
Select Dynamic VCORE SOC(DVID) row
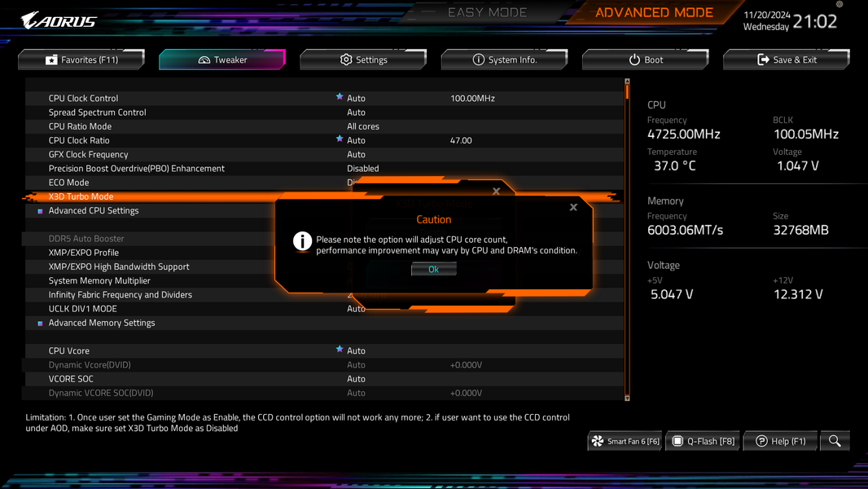coord(324,393)
